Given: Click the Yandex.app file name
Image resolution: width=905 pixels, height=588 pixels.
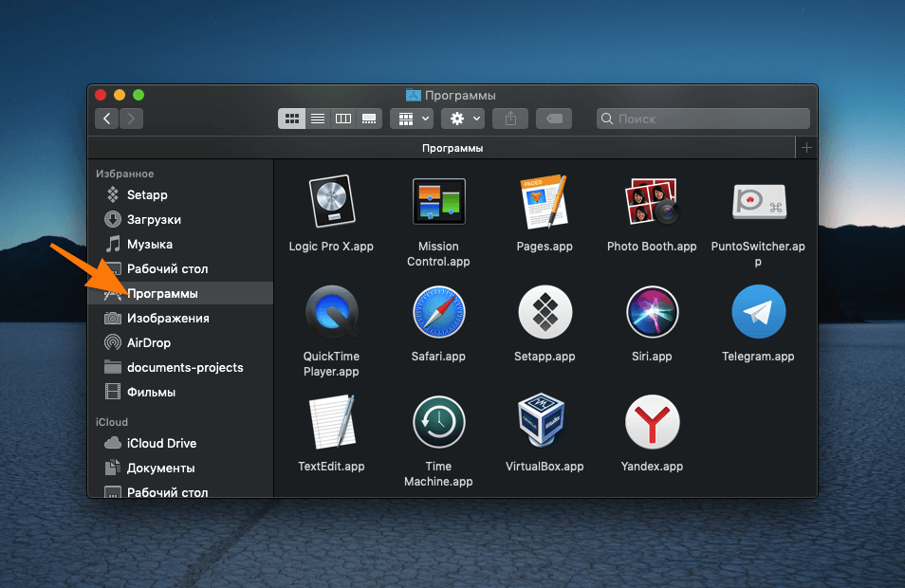Looking at the screenshot, I should click(x=652, y=467).
